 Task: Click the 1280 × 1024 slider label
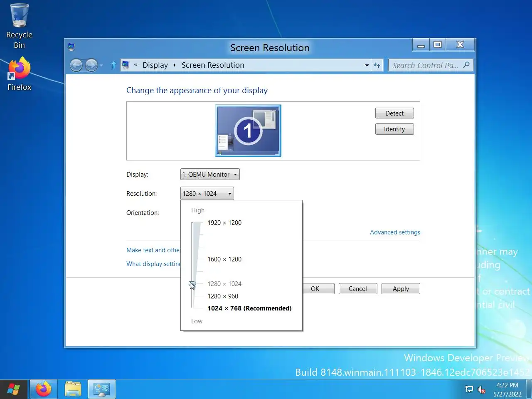point(224,284)
